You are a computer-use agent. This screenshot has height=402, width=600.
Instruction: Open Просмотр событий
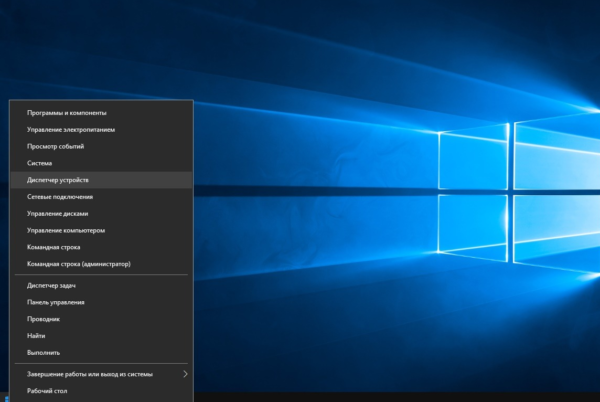coord(101,146)
